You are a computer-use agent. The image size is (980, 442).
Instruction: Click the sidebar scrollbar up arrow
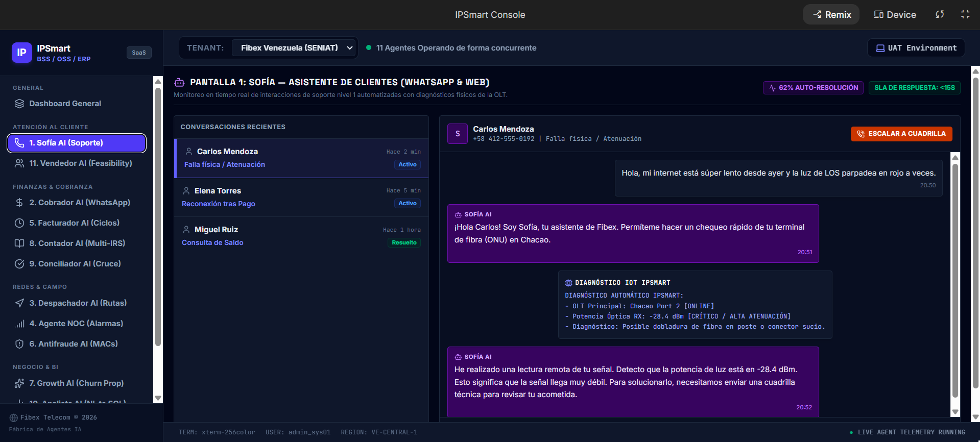158,81
